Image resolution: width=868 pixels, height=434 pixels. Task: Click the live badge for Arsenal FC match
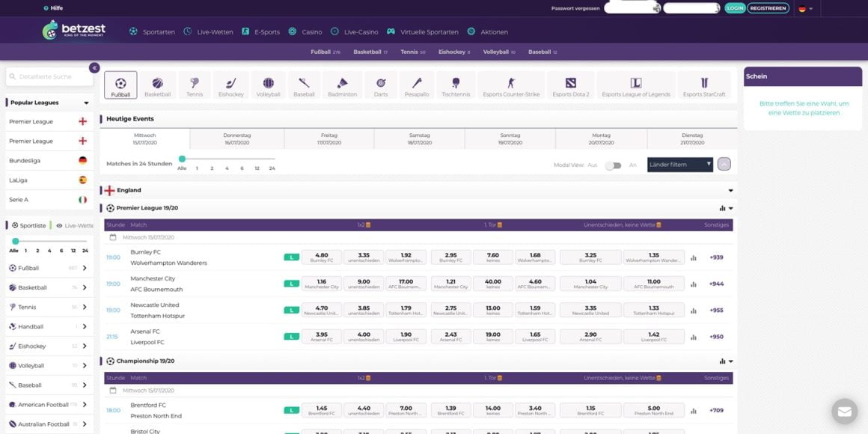291,337
